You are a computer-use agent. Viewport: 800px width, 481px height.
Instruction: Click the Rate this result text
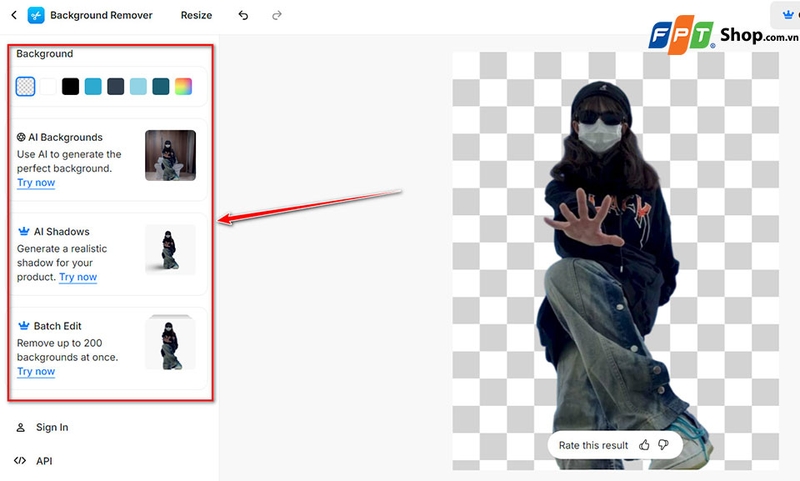click(x=593, y=445)
